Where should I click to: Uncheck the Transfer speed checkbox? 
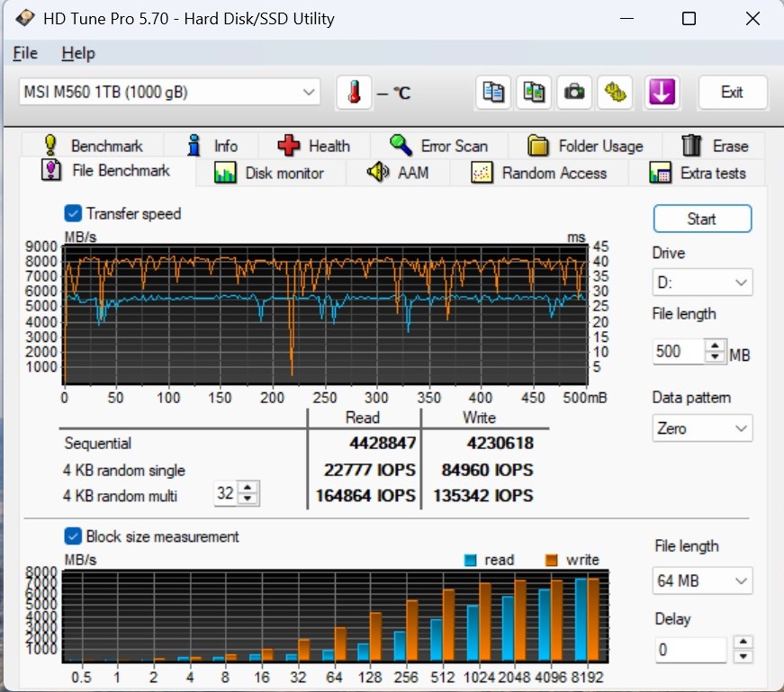pos(73,214)
